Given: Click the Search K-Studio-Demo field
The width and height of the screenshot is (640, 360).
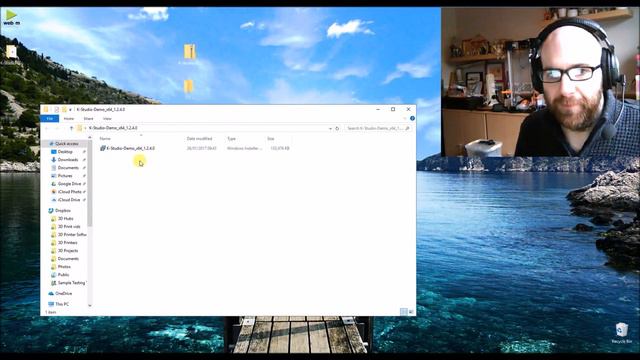Looking at the screenshot, I should 378,128.
